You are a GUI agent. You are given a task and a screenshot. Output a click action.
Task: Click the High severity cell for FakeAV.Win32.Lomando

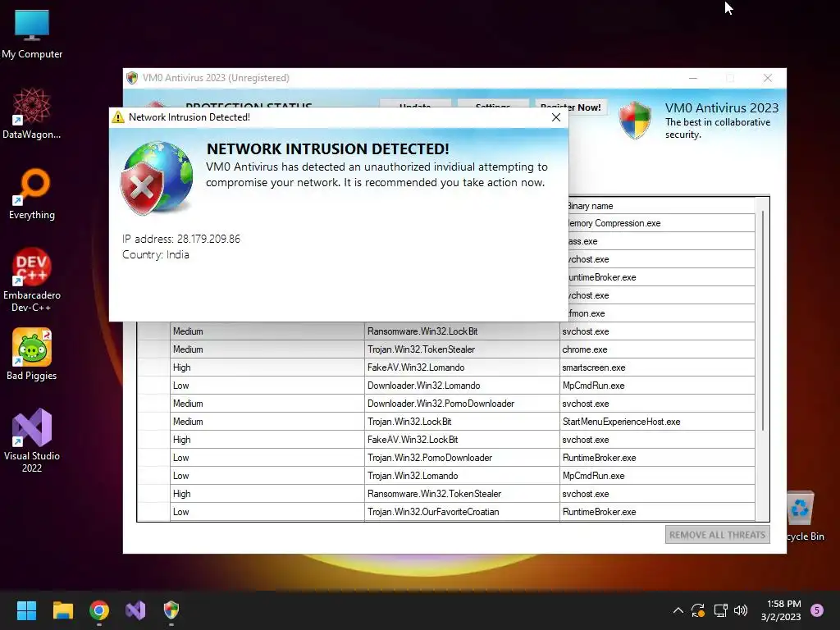point(267,367)
